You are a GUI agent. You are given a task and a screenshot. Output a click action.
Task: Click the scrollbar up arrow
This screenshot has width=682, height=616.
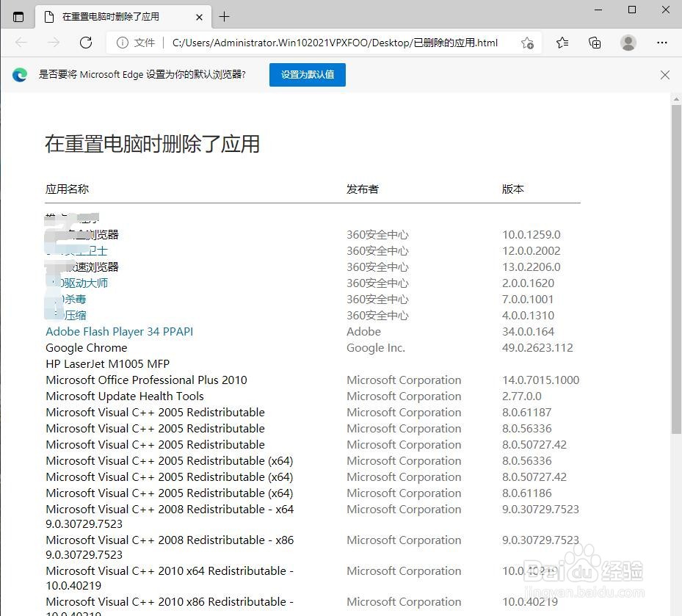(676, 99)
